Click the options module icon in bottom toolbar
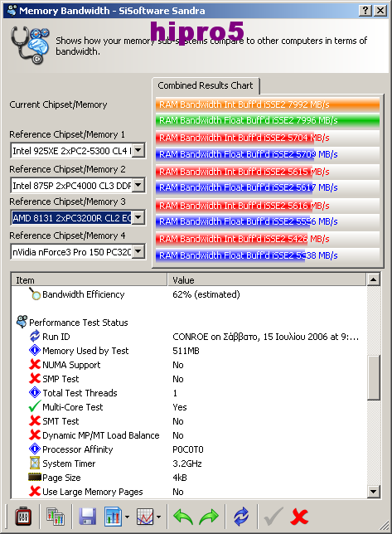This screenshot has height=534, width=392. pos(23,517)
